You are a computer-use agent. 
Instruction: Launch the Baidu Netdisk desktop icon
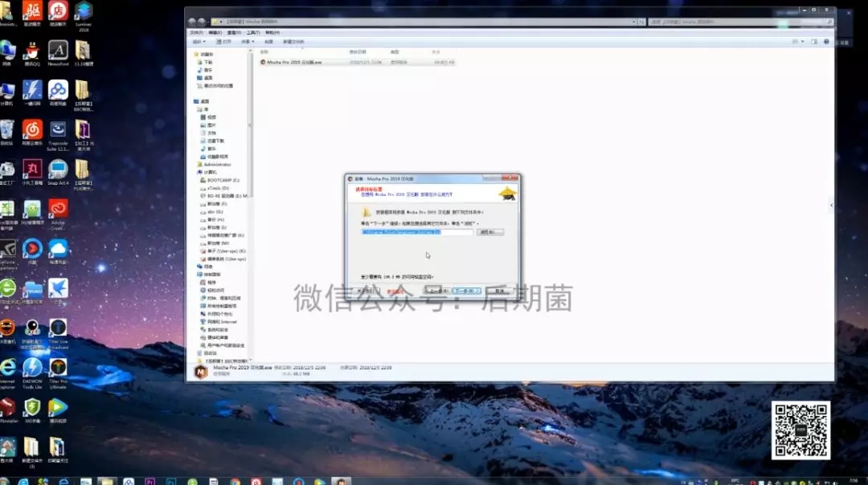click(58, 90)
